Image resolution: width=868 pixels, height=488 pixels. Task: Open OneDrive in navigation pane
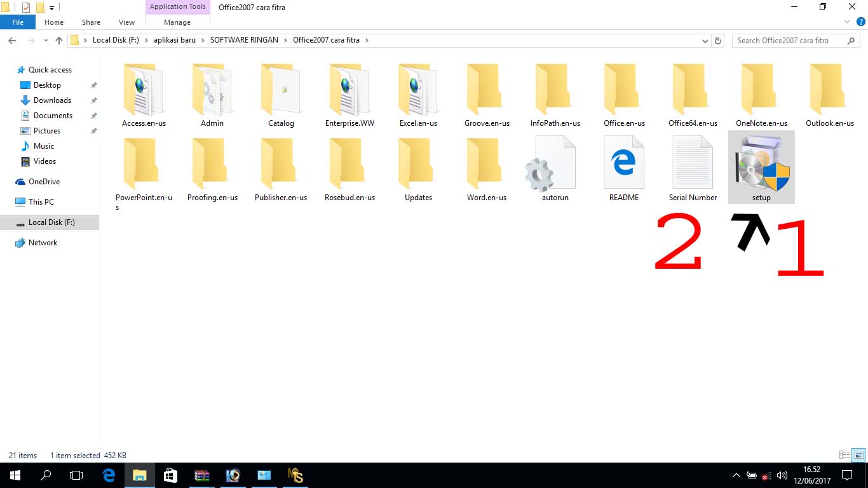44,182
